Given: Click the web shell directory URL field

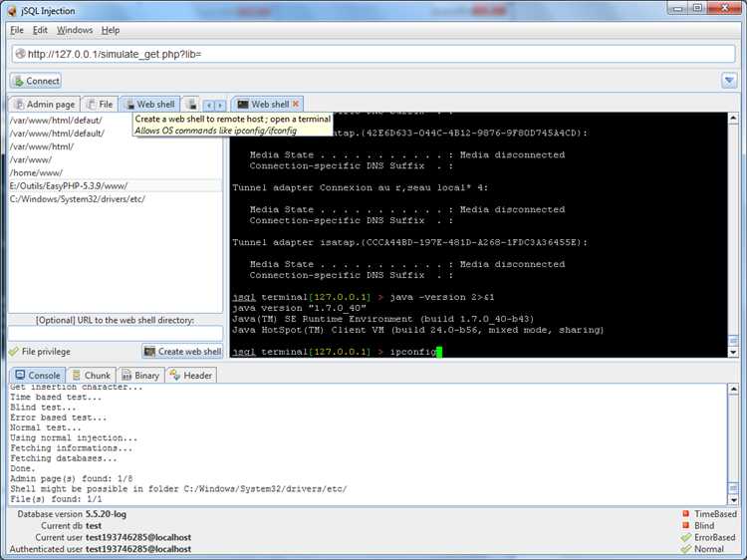Looking at the screenshot, I should (116, 333).
